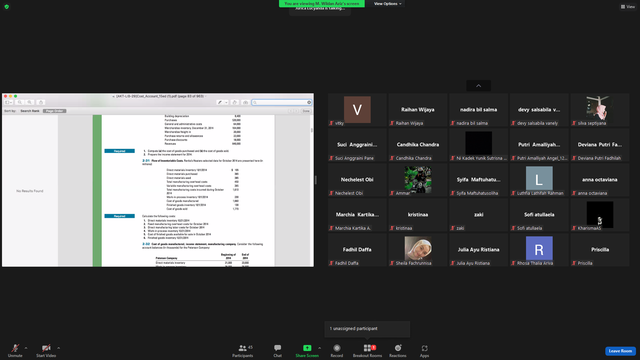Click the markup toolbox icon in Preview
Image resolution: width=640 pixels, height=360 pixels.
[245, 102]
